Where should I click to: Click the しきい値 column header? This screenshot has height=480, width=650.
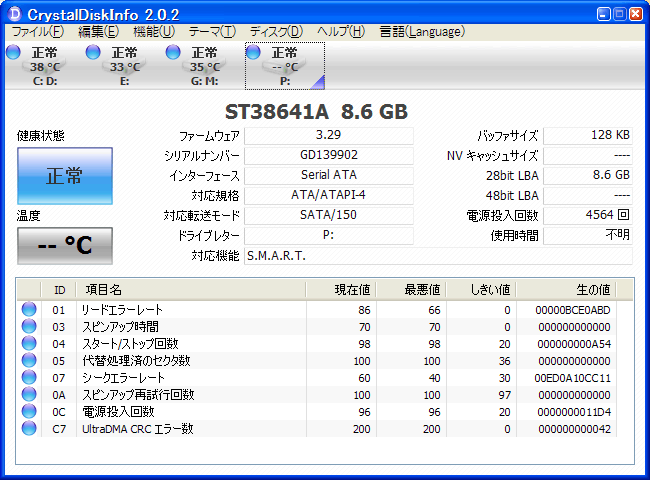[x=481, y=290]
